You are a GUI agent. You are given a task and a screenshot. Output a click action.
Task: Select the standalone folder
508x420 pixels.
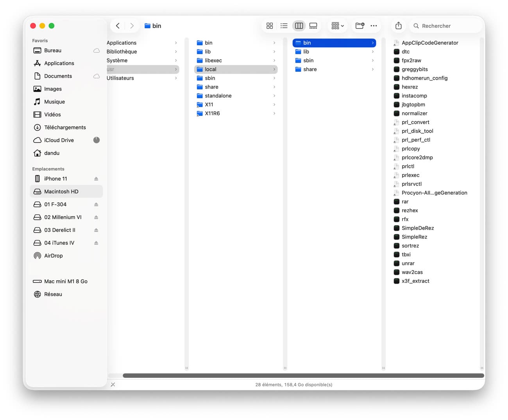pyautogui.click(x=218, y=96)
